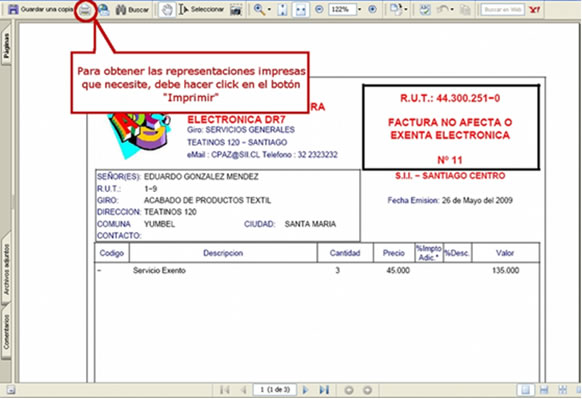Viewport: 582px width, 399px height.
Task: Click the fit width icon
Action: 301,10
